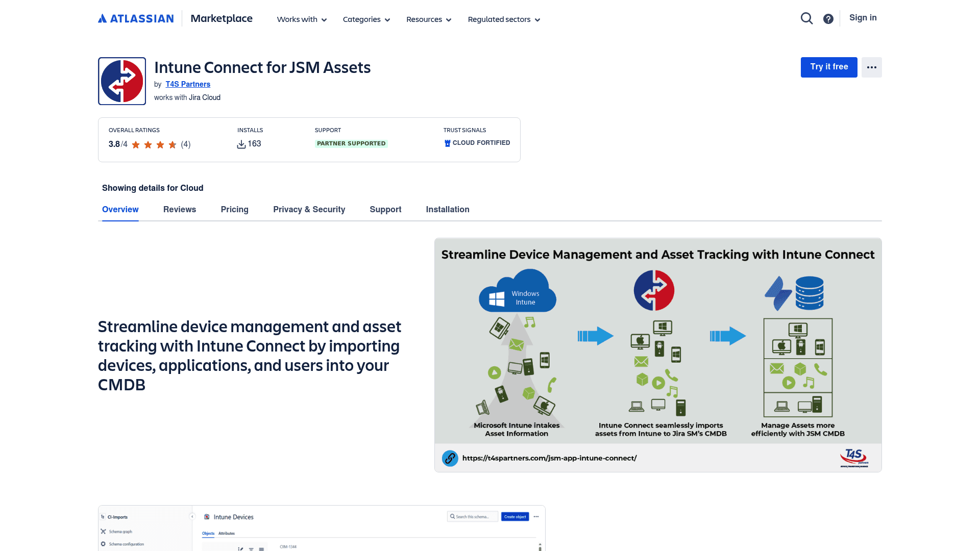Click the Atlassian logo

point(135,18)
